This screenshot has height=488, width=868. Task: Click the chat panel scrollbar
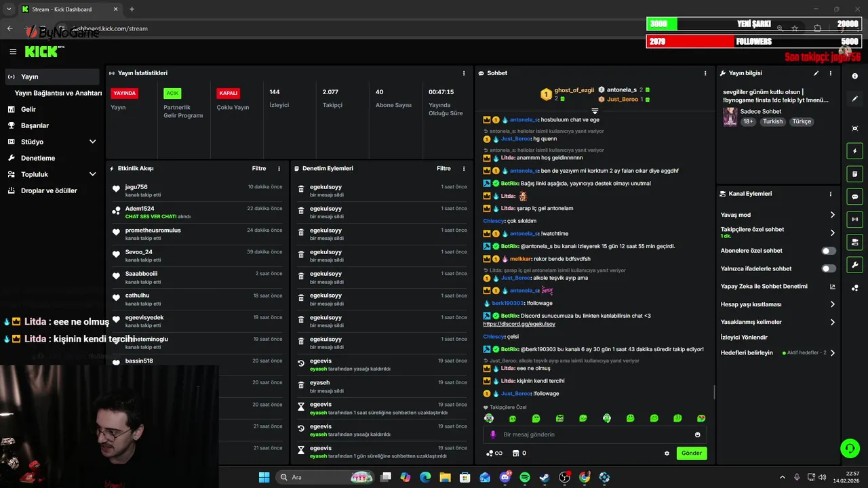tap(713, 392)
